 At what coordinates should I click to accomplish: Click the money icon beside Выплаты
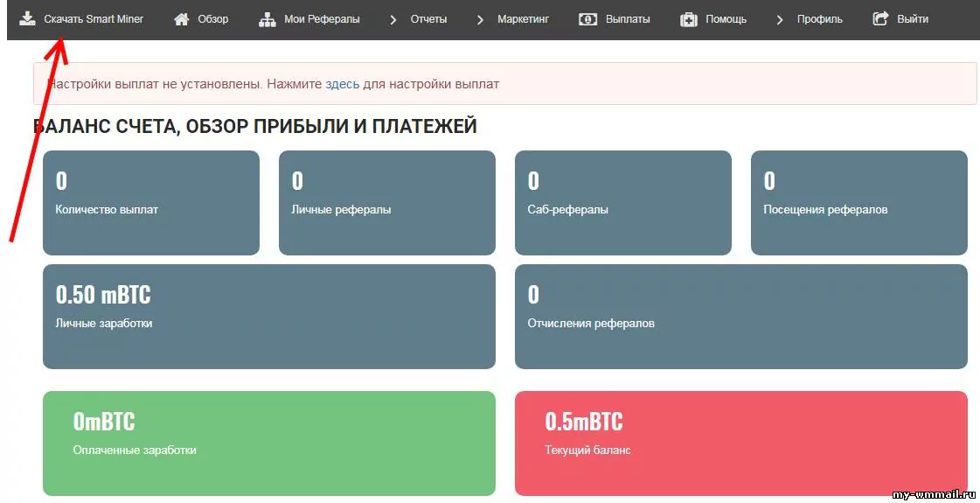click(x=588, y=19)
